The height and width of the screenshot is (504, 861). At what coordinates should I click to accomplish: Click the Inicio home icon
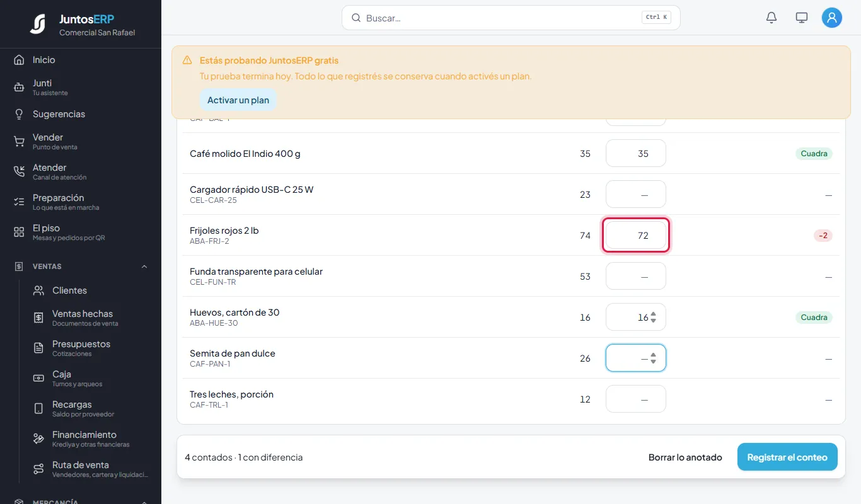(19, 60)
